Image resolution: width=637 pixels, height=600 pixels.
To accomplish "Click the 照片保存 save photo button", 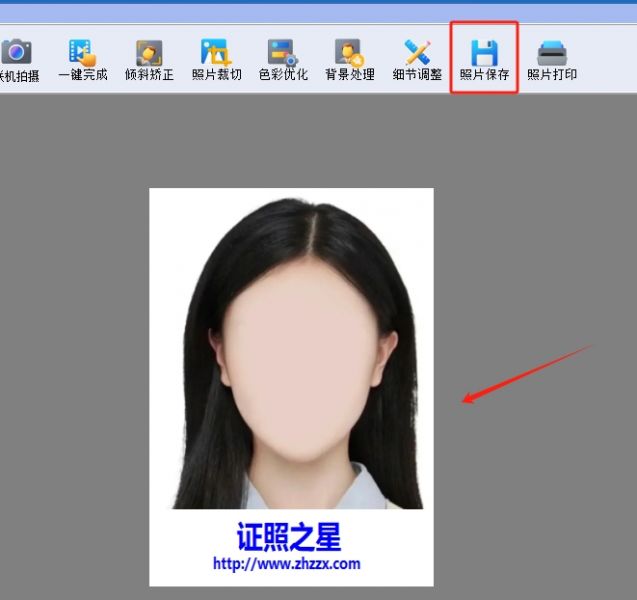I will click(484, 60).
